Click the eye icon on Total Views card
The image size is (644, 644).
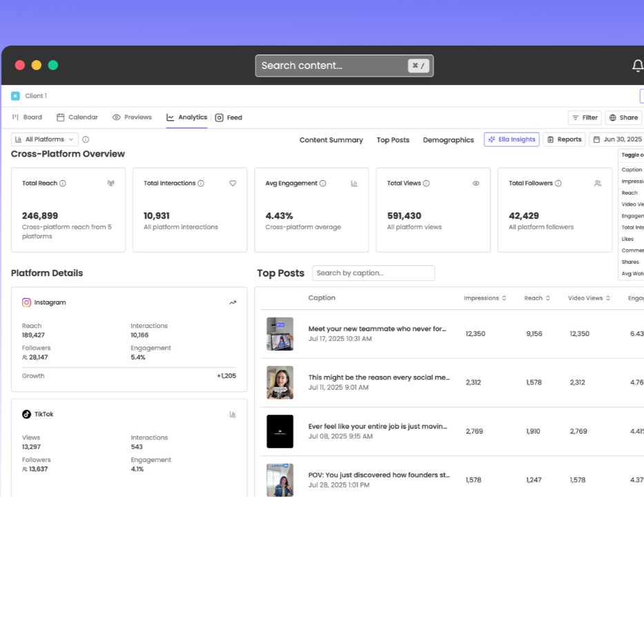[476, 183]
